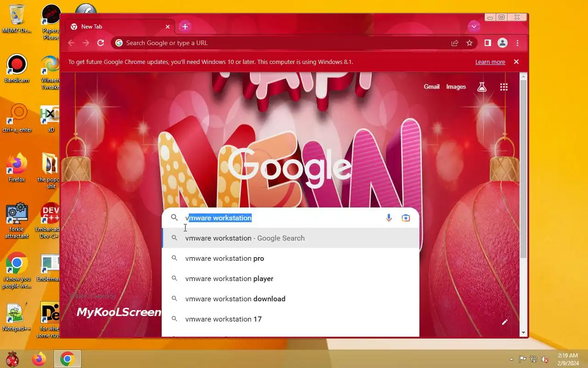Select suggestion vmware workstation player
Image resolution: width=588 pixels, height=368 pixels.
tap(290, 279)
